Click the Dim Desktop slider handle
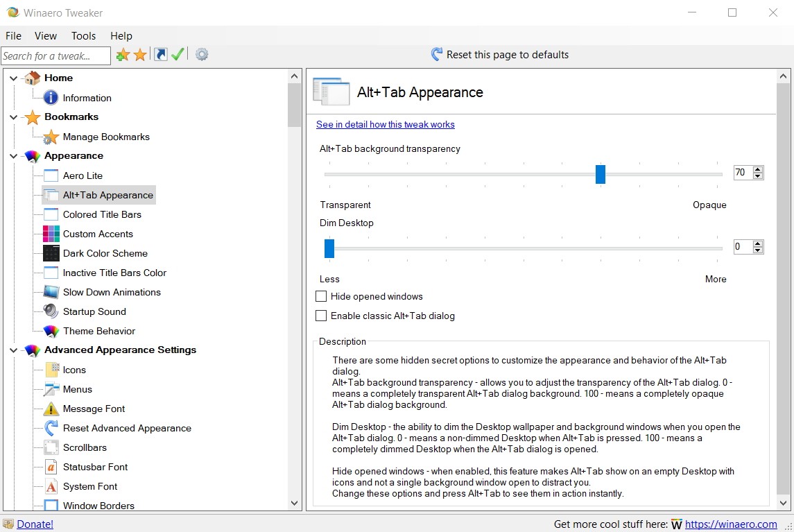 pyautogui.click(x=329, y=248)
